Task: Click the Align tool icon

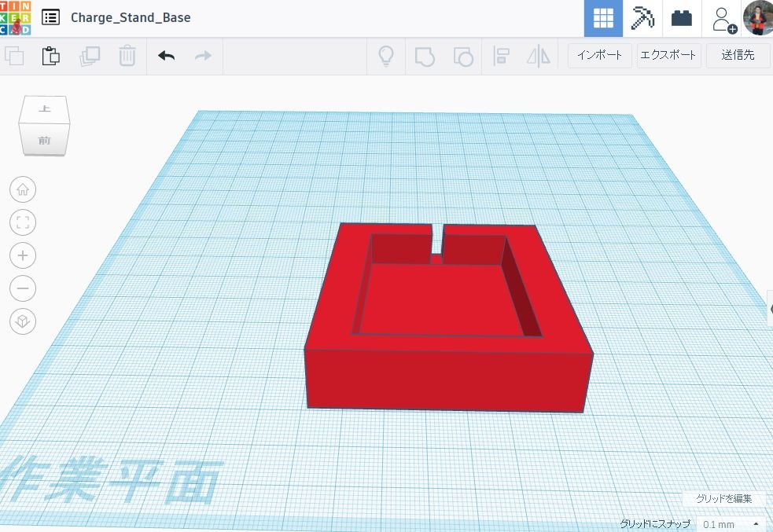Action: click(x=501, y=57)
